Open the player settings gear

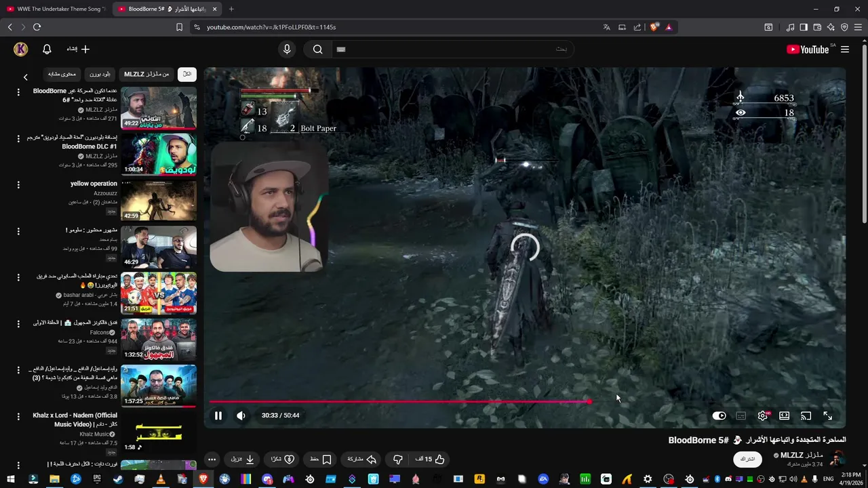[763, 415]
